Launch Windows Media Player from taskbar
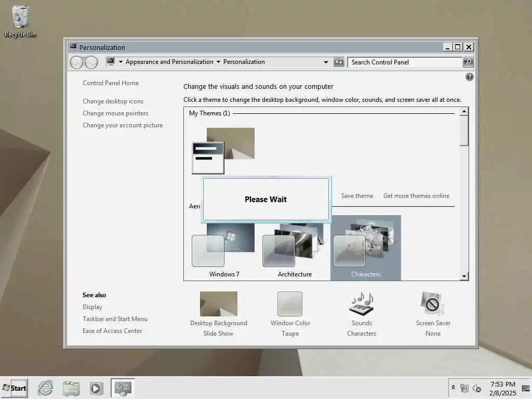 point(96,388)
